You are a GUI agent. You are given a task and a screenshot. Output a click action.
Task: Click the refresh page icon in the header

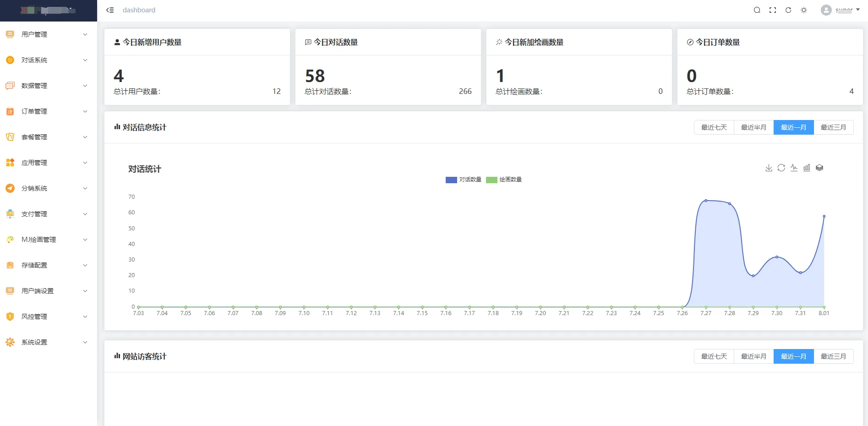pos(788,10)
